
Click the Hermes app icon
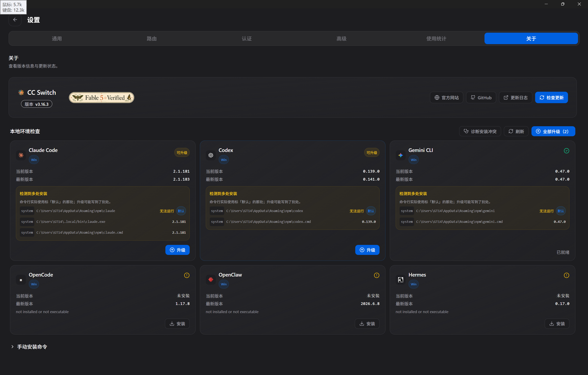tap(400, 279)
